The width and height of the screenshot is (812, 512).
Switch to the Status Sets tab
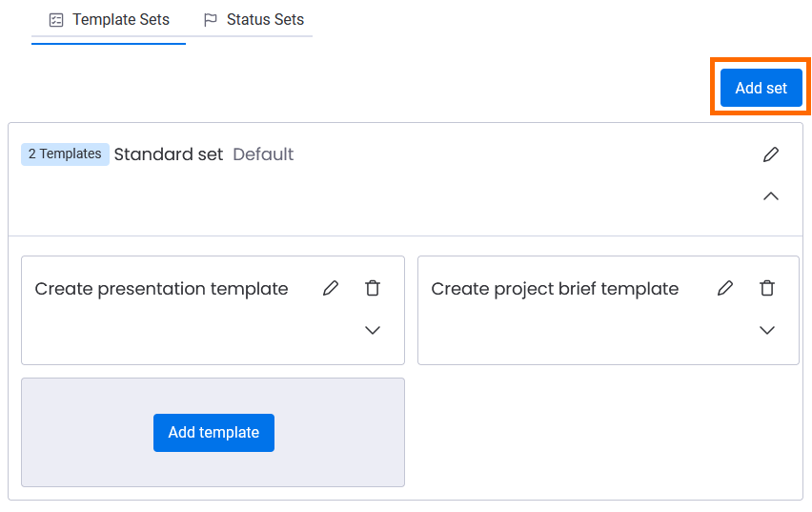pyautogui.click(x=264, y=20)
